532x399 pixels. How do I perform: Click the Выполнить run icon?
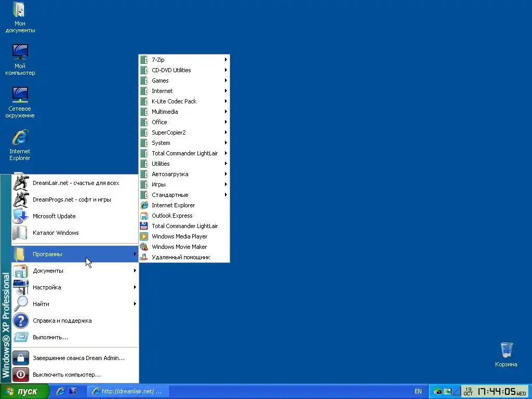click(x=21, y=337)
